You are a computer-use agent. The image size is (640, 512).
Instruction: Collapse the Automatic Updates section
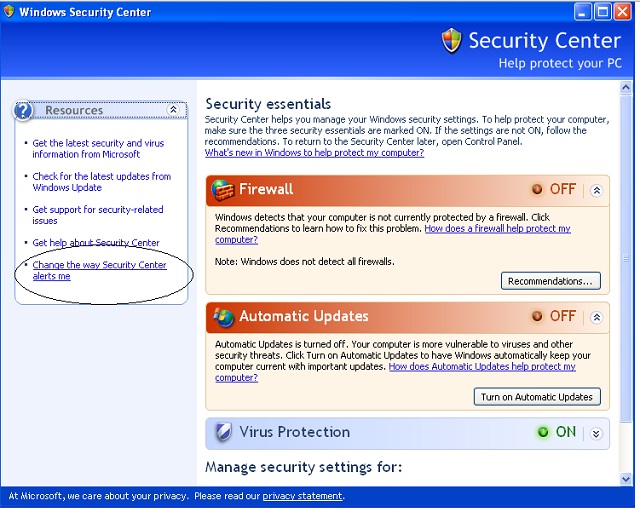tap(597, 317)
